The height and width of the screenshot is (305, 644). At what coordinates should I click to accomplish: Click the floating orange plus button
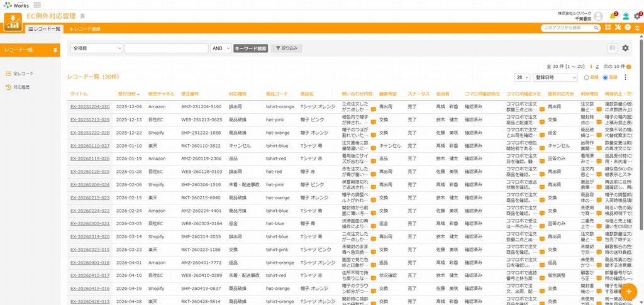pos(628,291)
